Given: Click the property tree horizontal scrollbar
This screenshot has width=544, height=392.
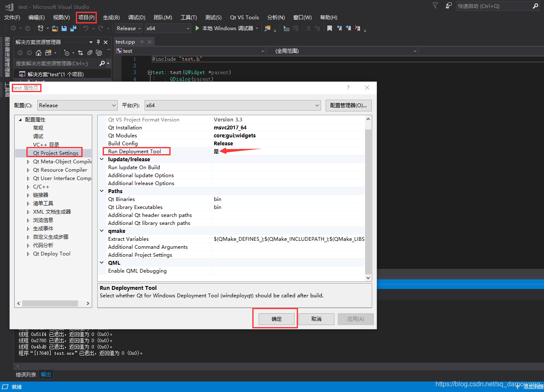Looking at the screenshot, I should point(50,303).
